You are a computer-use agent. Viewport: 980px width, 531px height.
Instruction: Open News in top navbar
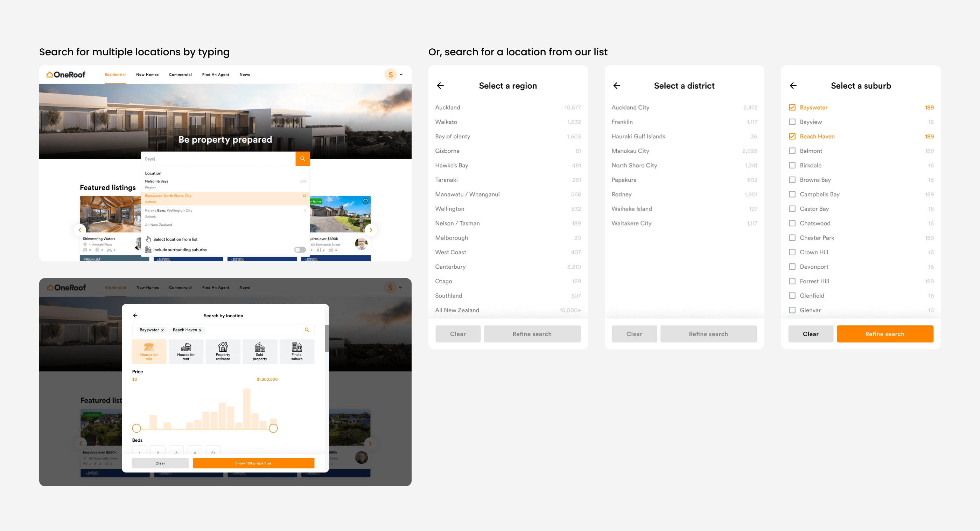click(245, 75)
